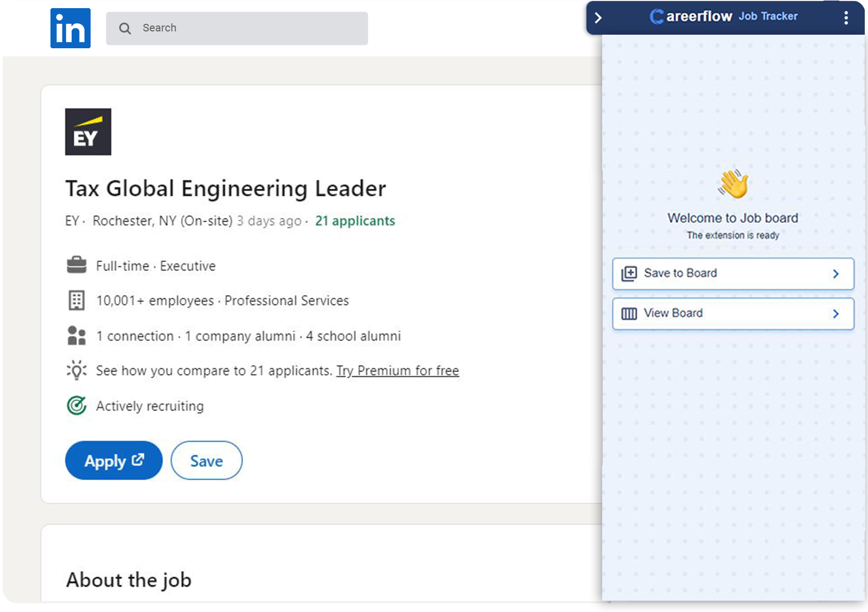Click the building icon beside employee count
The width and height of the screenshot is (868, 612).
tap(78, 300)
